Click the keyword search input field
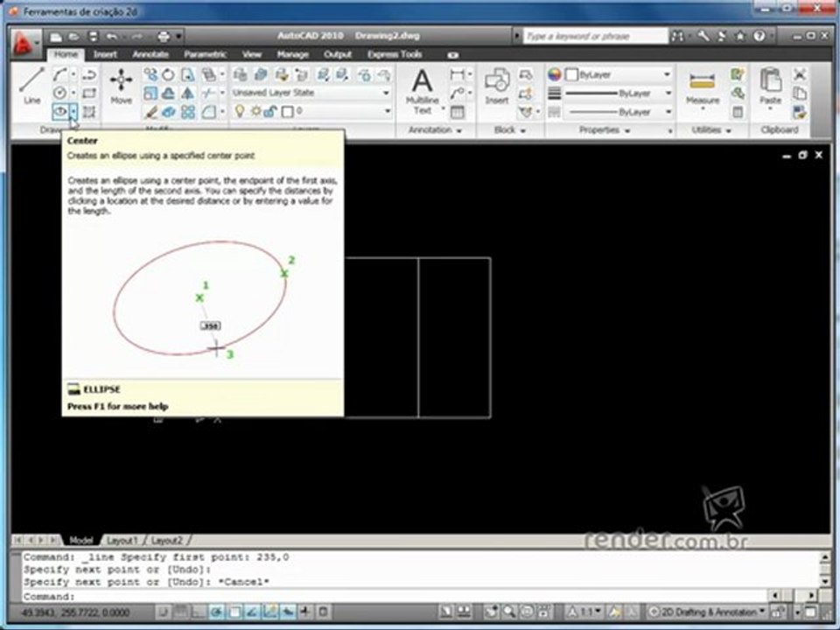 (595, 36)
